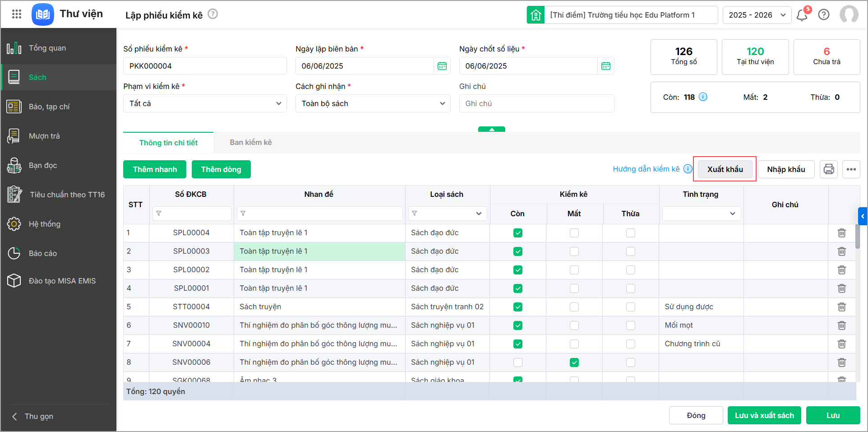This screenshot has width=868, height=432.
Task: Open Mượn trả in the sidebar
Action: click(44, 136)
